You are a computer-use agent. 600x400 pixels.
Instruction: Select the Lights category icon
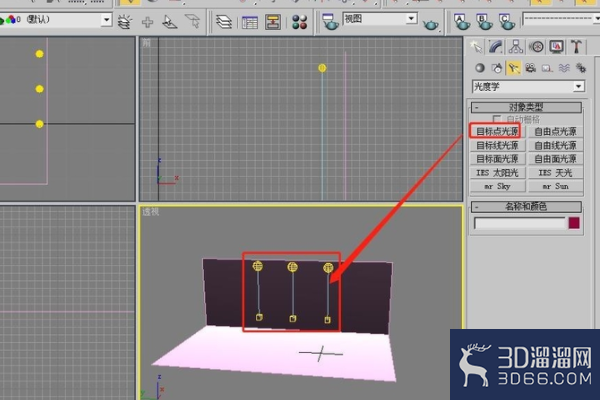coord(514,68)
